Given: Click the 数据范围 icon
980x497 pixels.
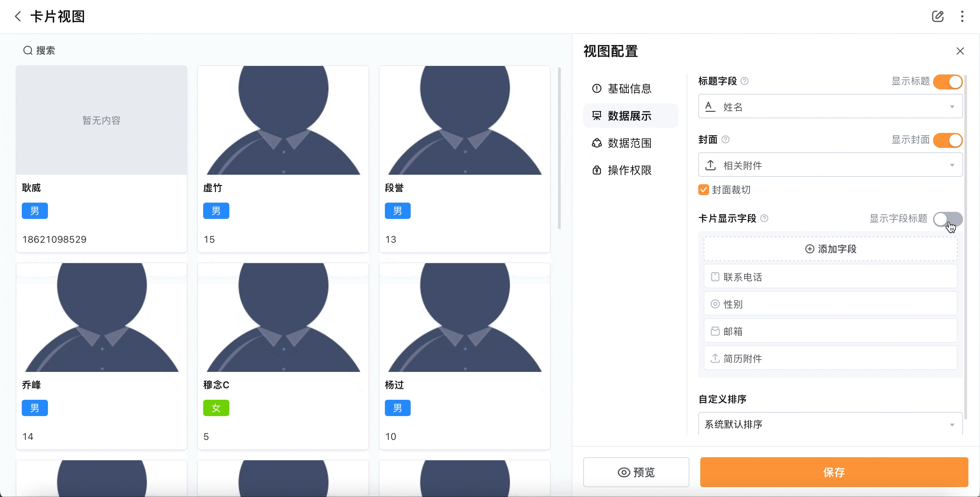Looking at the screenshot, I should [597, 143].
